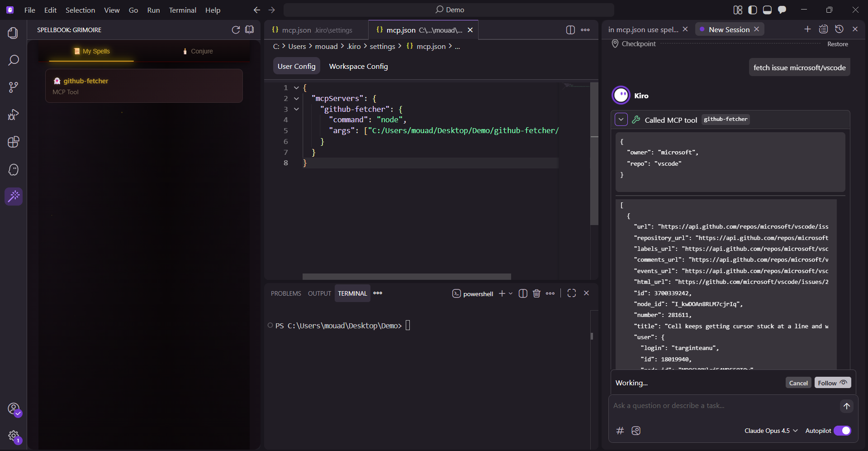Viewport: 868px width, 451px height.
Task: Open chat session history
Action: tap(839, 29)
